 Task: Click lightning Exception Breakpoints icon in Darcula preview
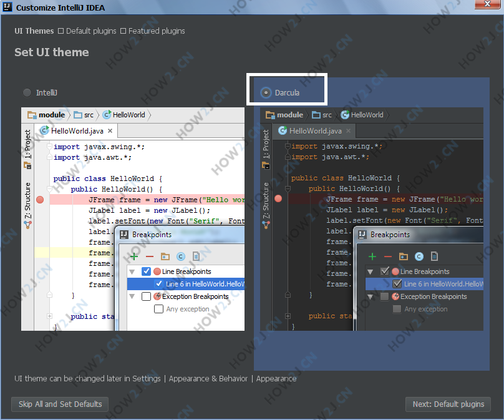point(395,296)
